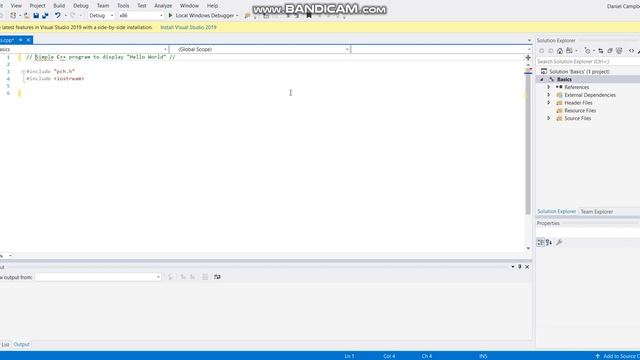The width and height of the screenshot is (640, 360).
Task: Save the current file with the floppy icon
Action: pos(36,16)
